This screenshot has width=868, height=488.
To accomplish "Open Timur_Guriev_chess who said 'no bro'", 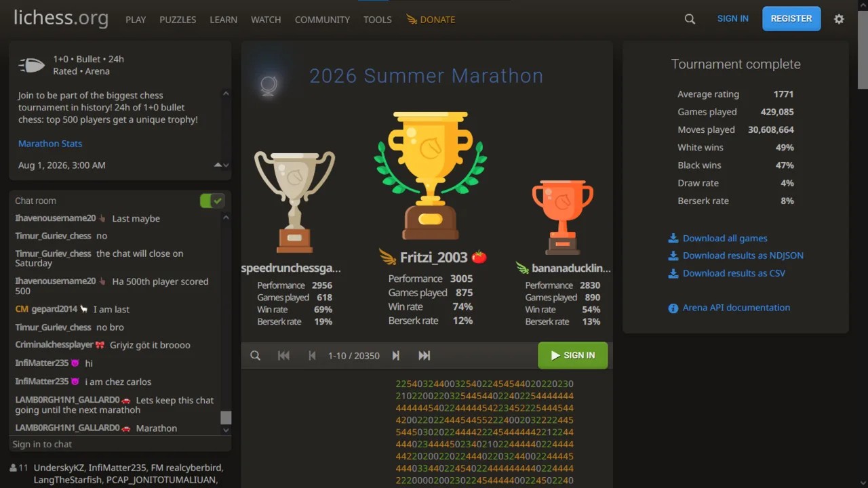I will (53, 327).
